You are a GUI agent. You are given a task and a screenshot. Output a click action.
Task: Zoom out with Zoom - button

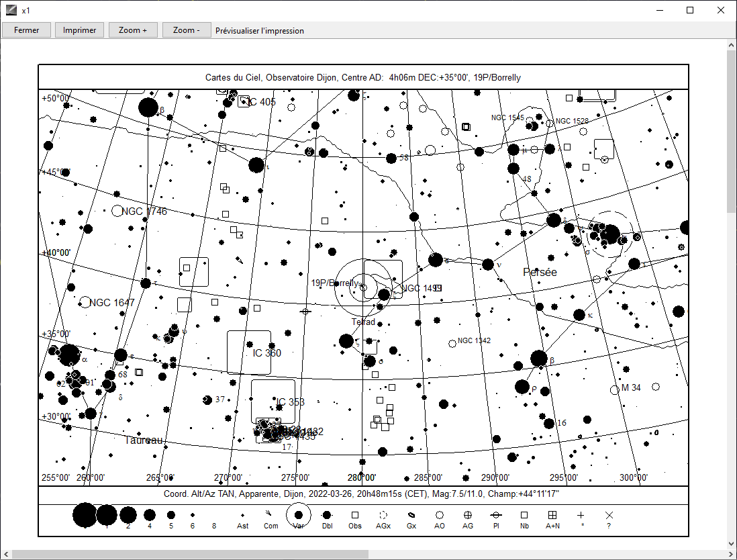[186, 30]
